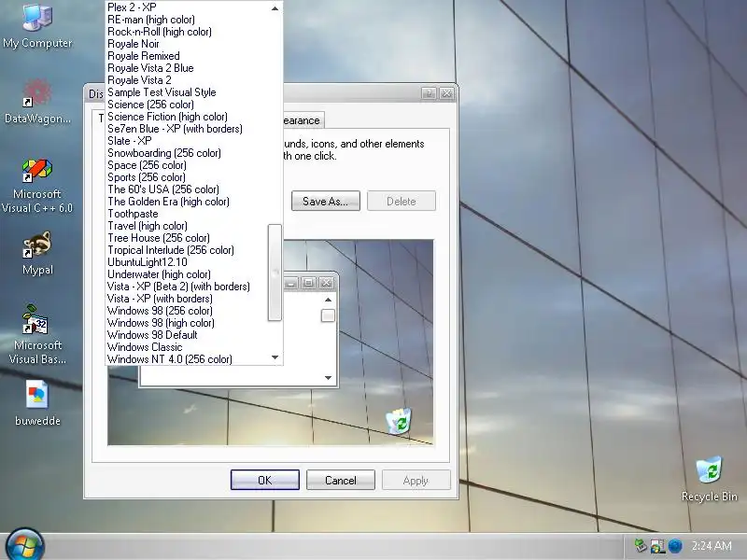Click the Apply button
The height and width of the screenshot is (560, 747).
(416, 480)
